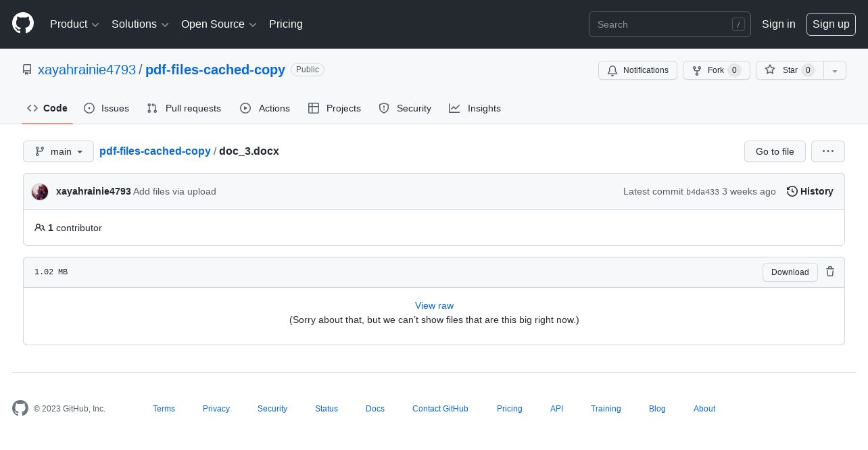868x450 pixels.
Task: Click the 1 contributor text
Action: point(74,228)
